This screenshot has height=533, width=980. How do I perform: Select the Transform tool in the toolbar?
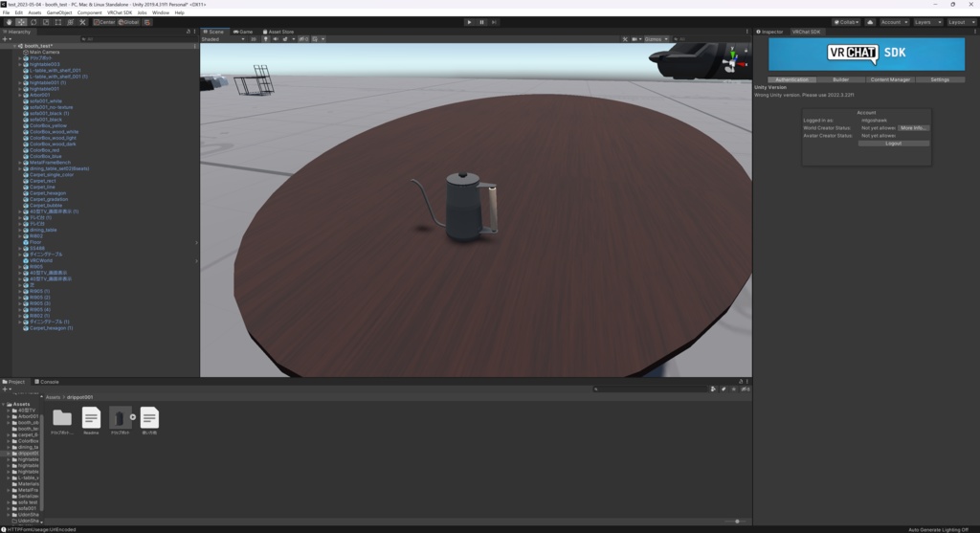70,22
